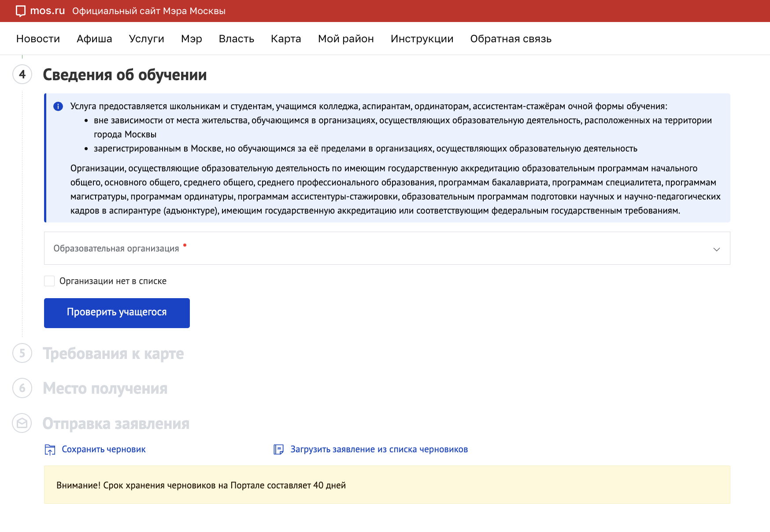Click the step 5 number circle
Viewport: 770px width, 532px height.
(x=22, y=353)
